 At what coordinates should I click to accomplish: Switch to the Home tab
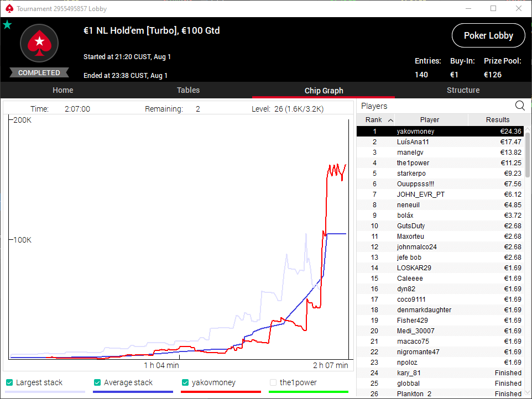click(63, 90)
